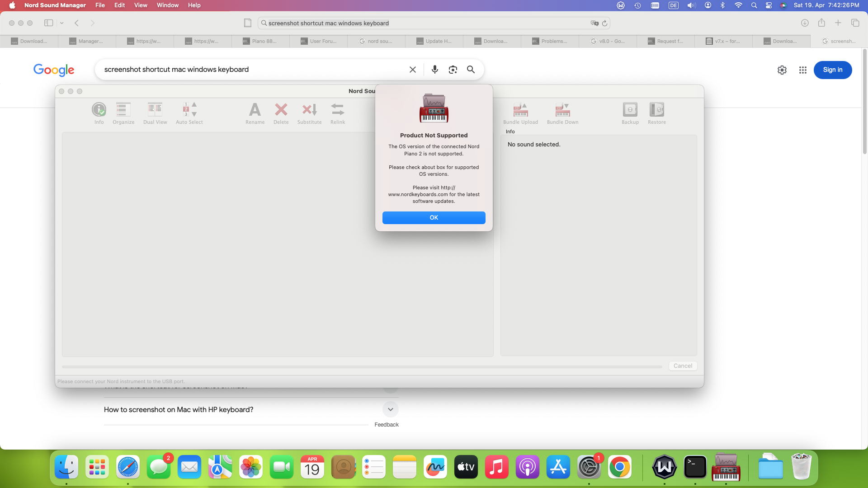Open the Edit menu
868x488 pixels.
119,5
